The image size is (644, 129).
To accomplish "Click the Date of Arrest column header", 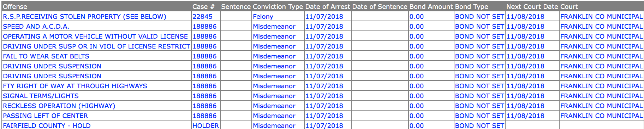I will click(x=328, y=6).
